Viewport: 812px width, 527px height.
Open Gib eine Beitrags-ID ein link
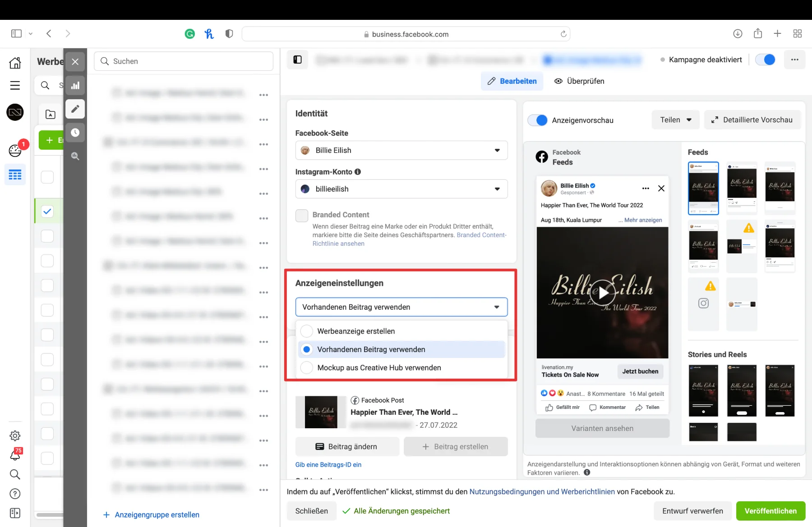click(328, 465)
